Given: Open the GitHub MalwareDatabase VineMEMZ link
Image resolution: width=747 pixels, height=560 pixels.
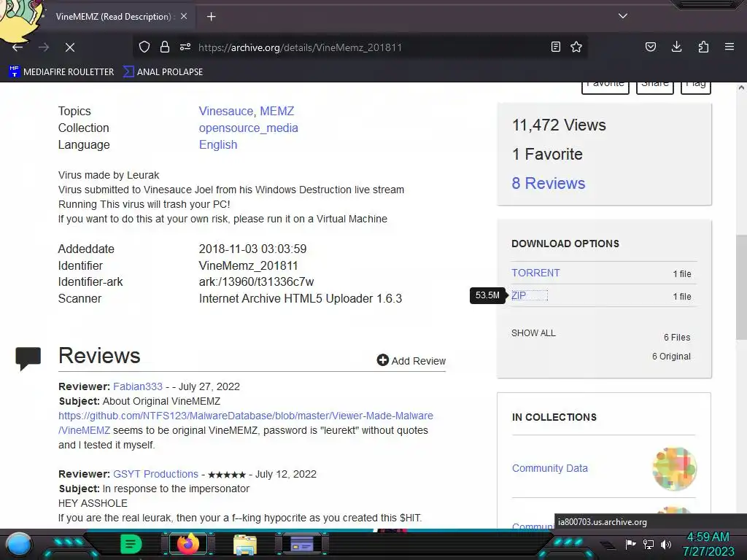Looking at the screenshot, I should 245,423.
